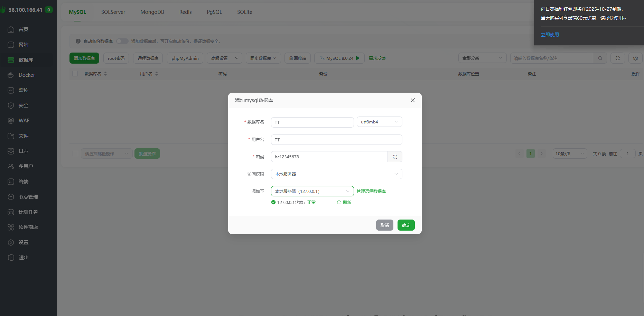
Task: Open the 终端 terminal page
Action: click(23, 181)
